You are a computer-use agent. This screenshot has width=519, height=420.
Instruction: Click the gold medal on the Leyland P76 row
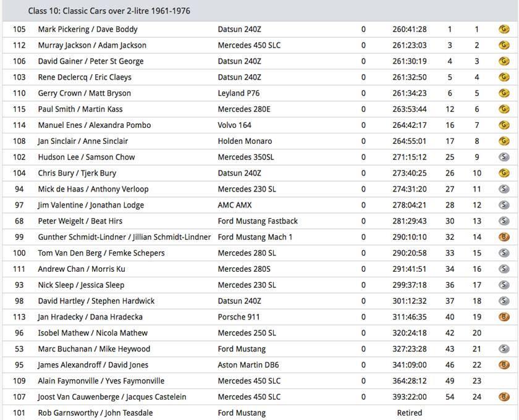pyautogui.click(x=504, y=93)
